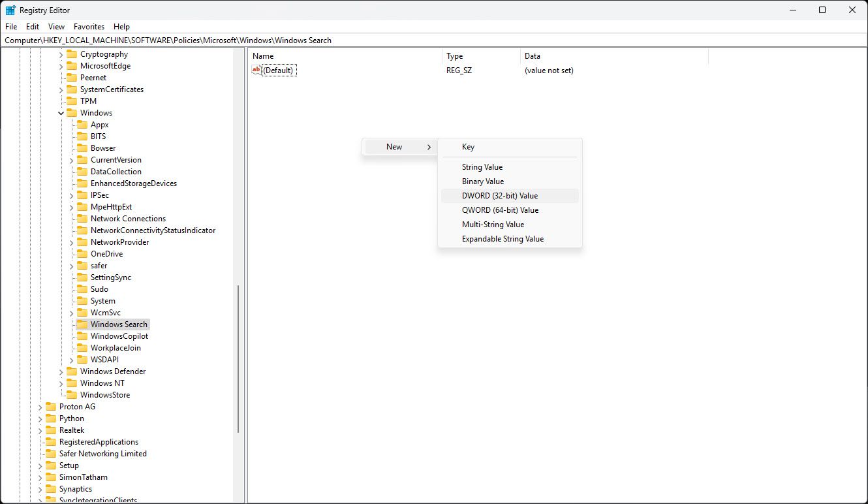Expand the WSDAPI key
The width and height of the screenshot is (868, 504).
click(72, 360)
